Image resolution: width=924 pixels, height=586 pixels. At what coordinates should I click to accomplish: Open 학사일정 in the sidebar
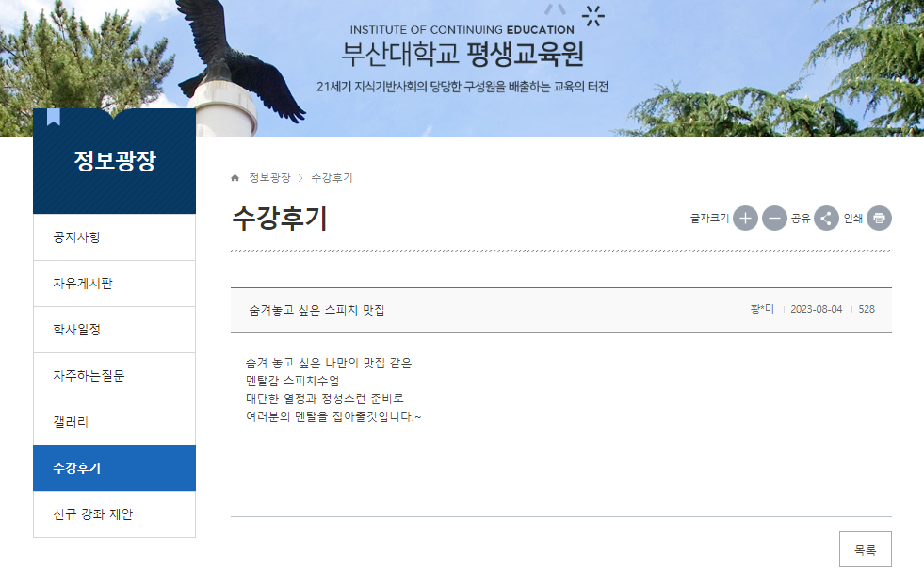(x=114, y=330)
